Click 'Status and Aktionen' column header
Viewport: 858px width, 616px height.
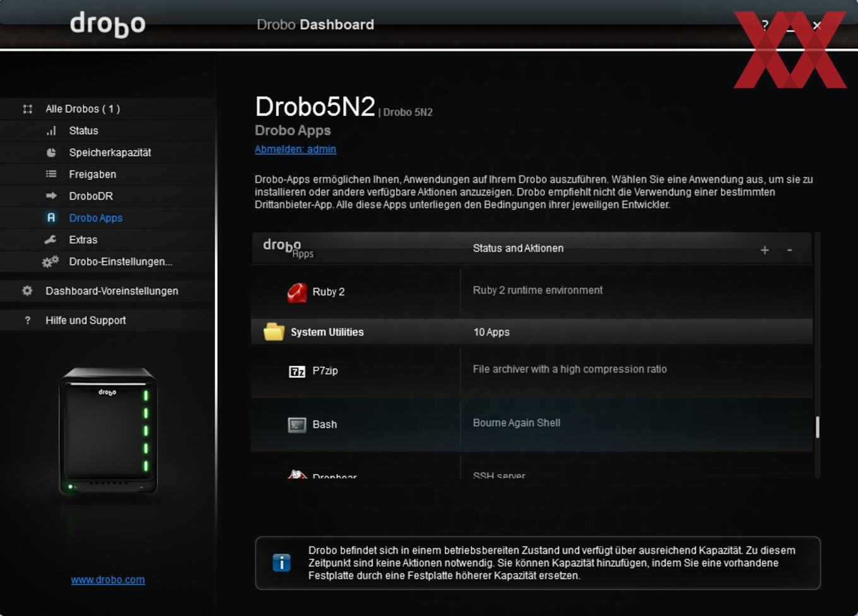518,248
